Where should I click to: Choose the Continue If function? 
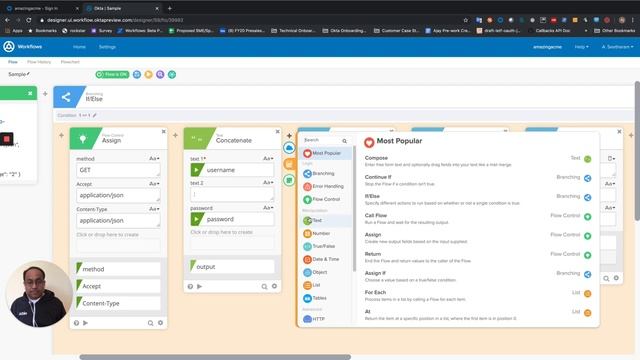click(478, 180)
